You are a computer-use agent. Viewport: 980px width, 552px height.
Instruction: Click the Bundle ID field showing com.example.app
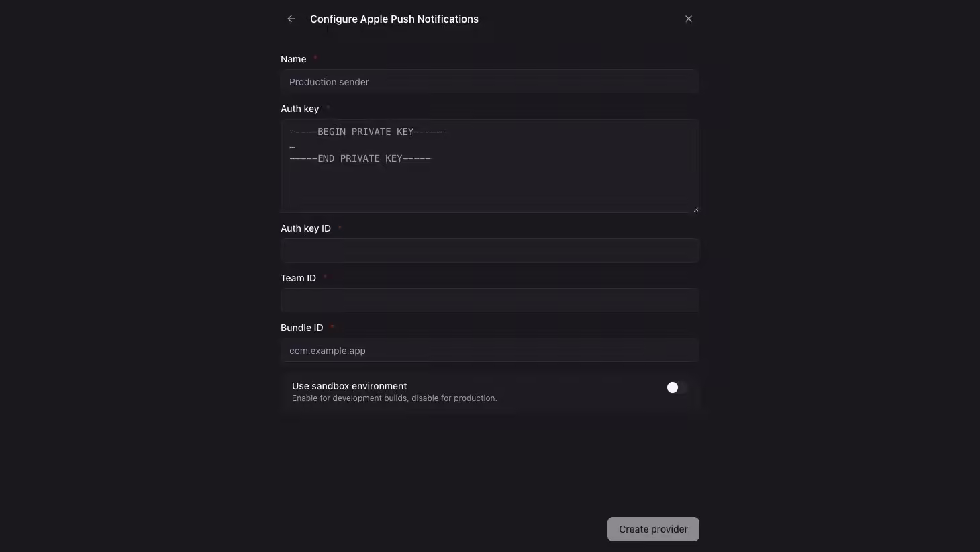click(490, 350)
